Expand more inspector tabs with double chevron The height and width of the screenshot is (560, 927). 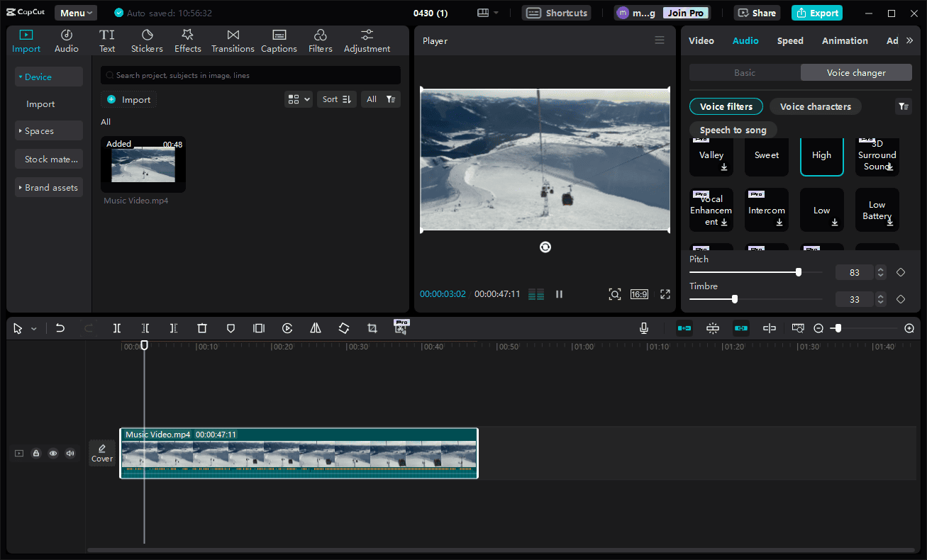click(910, 40)
